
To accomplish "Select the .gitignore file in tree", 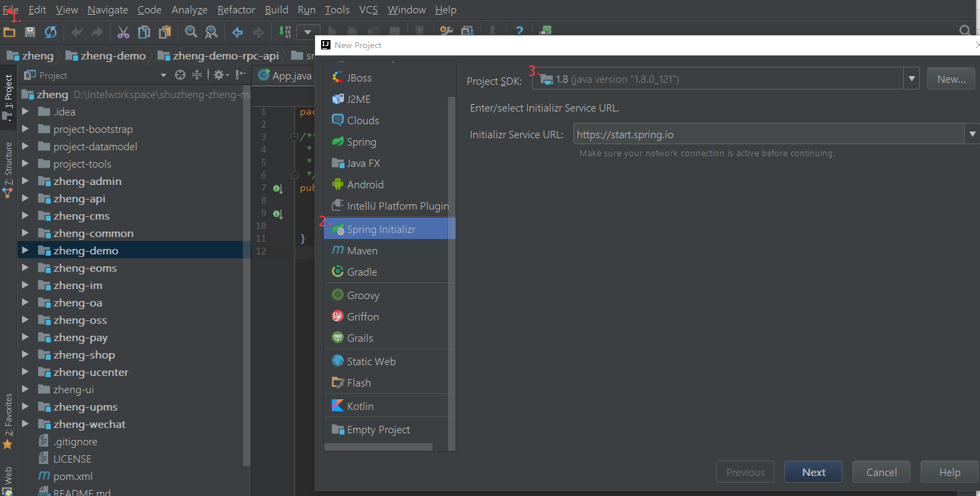I will click(x=67, y=441).
